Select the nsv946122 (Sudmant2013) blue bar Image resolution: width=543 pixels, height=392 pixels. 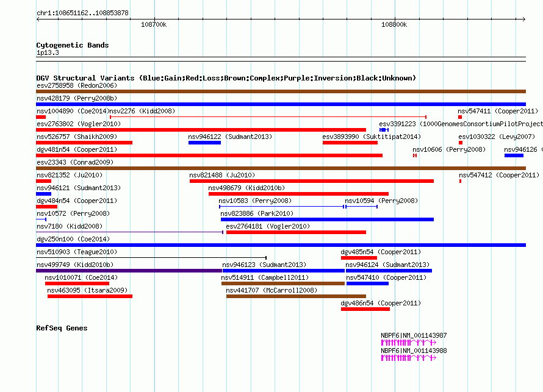[204, 143]
